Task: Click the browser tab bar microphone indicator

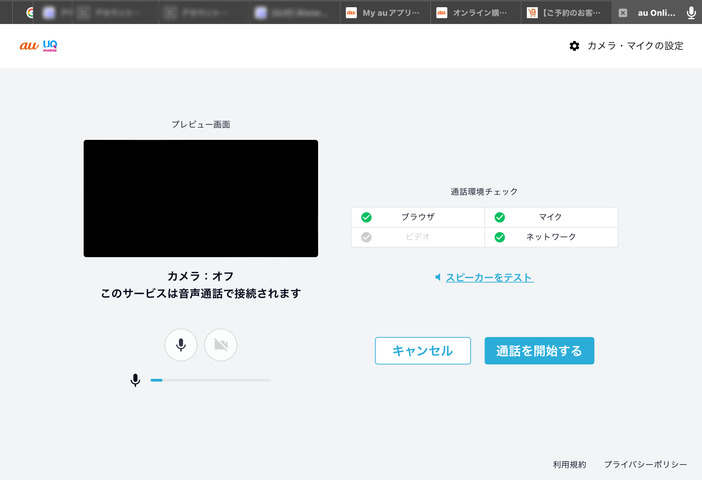Action: [690, 13]
